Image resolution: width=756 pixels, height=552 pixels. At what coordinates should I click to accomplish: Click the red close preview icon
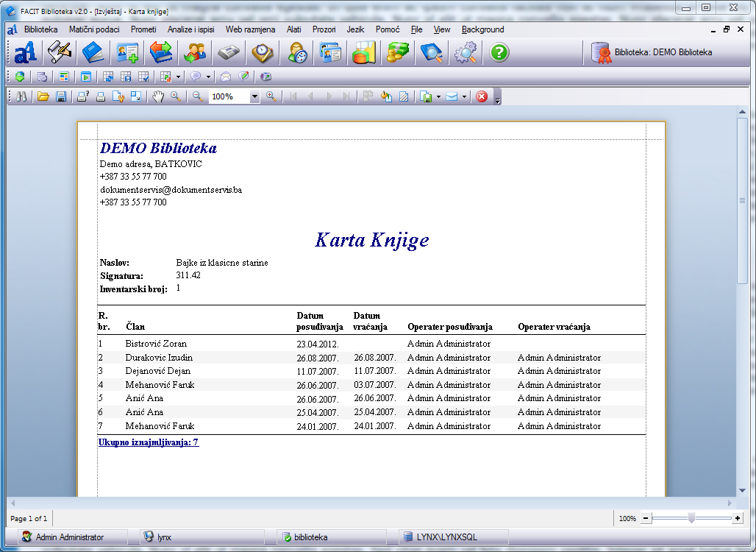(x=482, y=96)
